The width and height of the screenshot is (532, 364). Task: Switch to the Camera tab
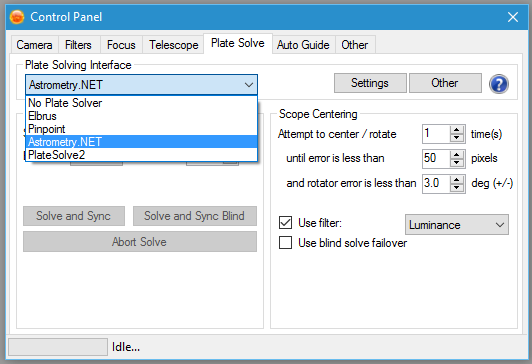(34, 45)
